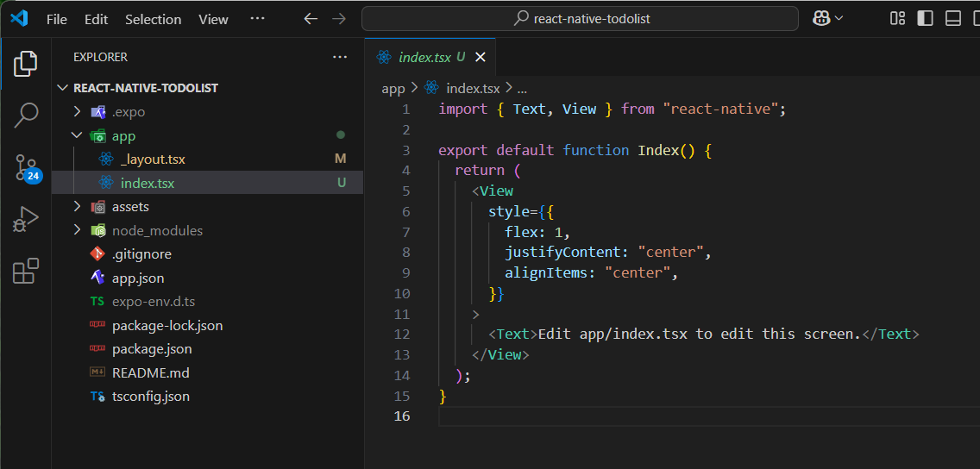Click the react-native-todolist command center search

click(x=580, y=19)
